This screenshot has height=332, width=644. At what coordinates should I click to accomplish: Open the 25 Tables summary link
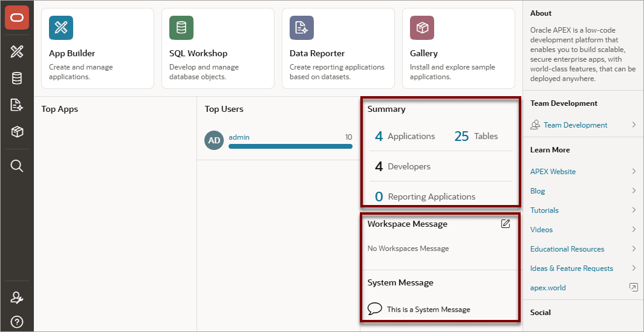pos(476,136)
